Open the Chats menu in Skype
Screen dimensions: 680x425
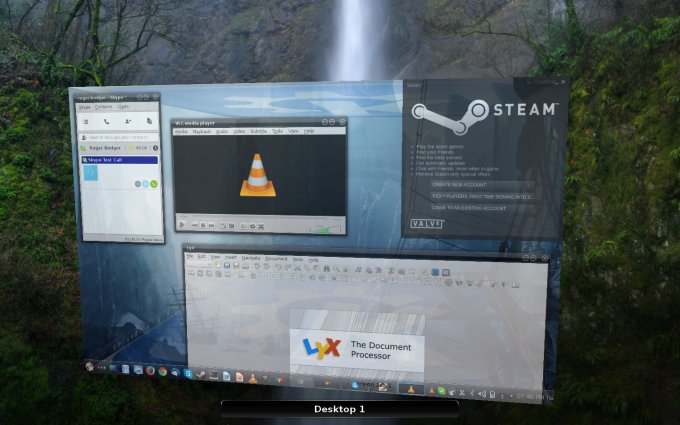(x=123, y=106)
